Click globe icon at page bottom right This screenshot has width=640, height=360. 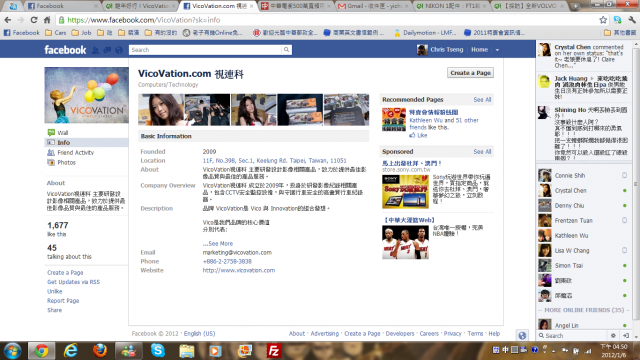522,336
